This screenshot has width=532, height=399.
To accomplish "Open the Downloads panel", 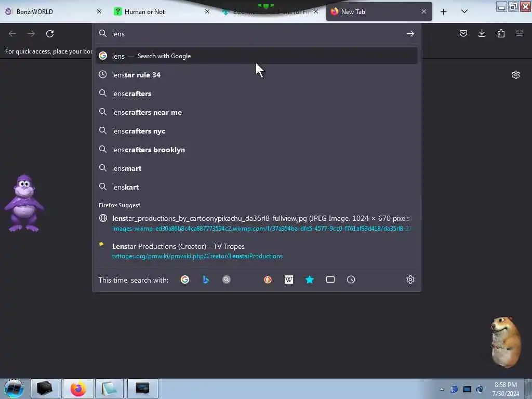I will point(482,33).
